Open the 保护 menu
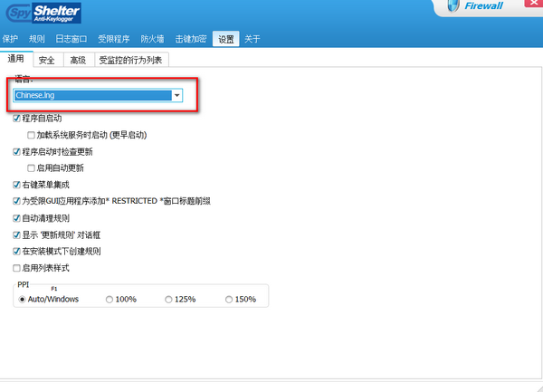Viewport: 543px width, 392px height. pyautogui.click(x=11, y=39)
